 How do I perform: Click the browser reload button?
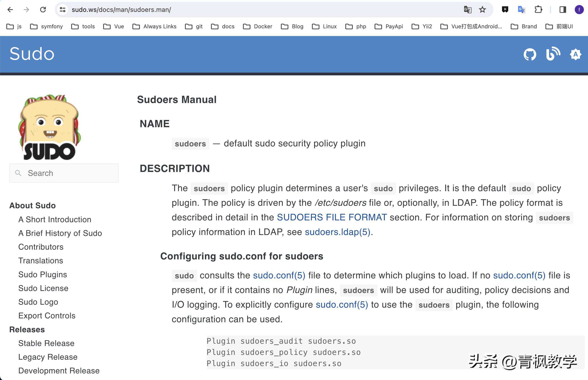43,10
